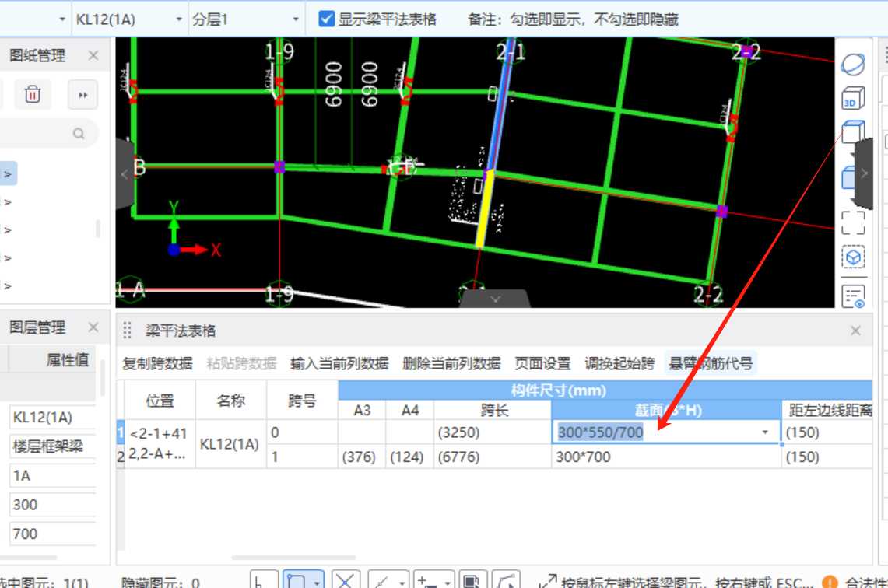Screen dimensions: 888x588
Task: Select the (6776) span length cell
Action: [x=493, y=457]
